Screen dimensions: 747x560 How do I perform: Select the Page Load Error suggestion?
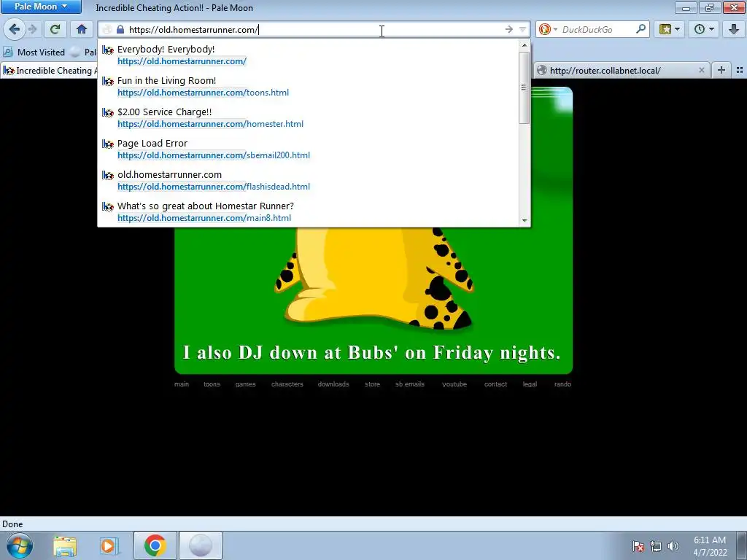pos(309,149)
